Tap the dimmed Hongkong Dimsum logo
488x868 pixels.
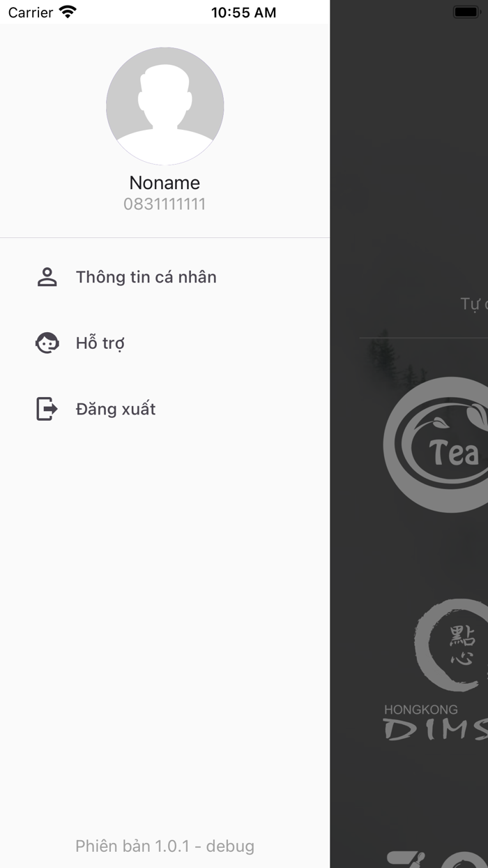tap(436, 670)
